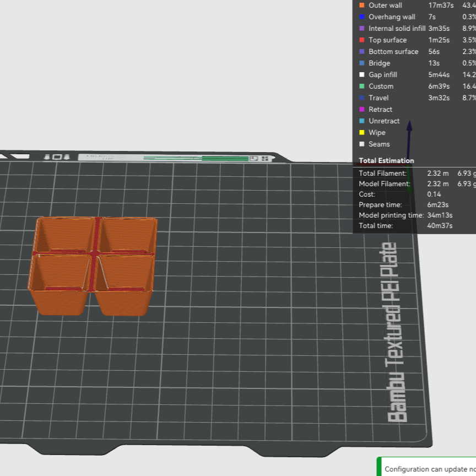
Task: Click the Configuration can update notification
Action: 427,467
